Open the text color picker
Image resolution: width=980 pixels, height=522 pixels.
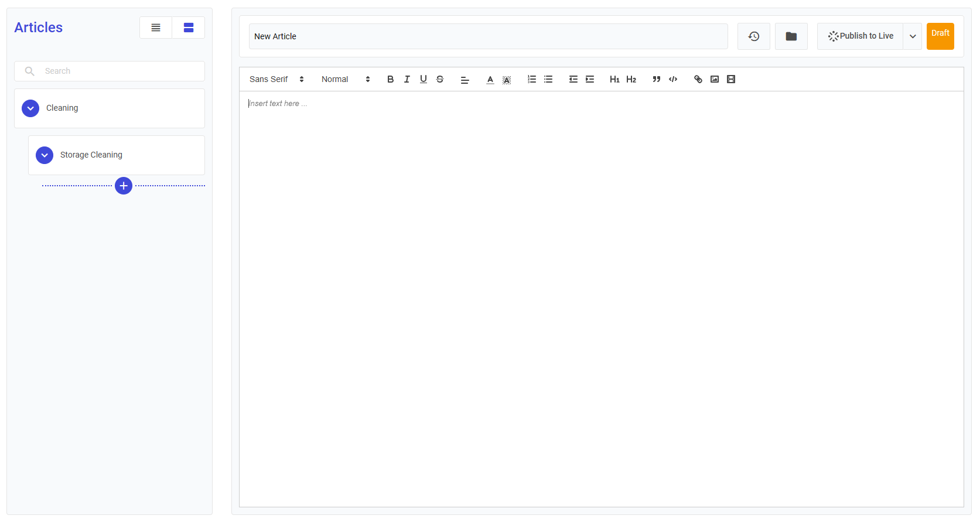click(x=490, y=79)
